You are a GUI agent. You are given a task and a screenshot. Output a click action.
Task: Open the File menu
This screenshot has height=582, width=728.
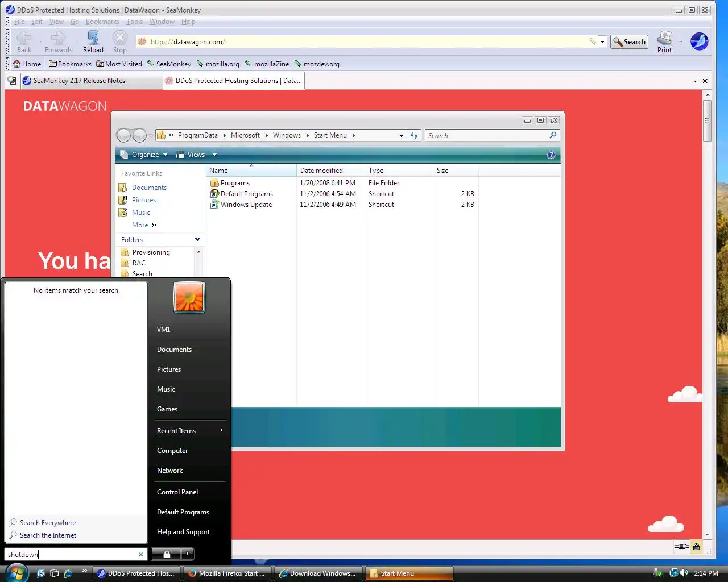pyautogui.click(x=19, y=22)
